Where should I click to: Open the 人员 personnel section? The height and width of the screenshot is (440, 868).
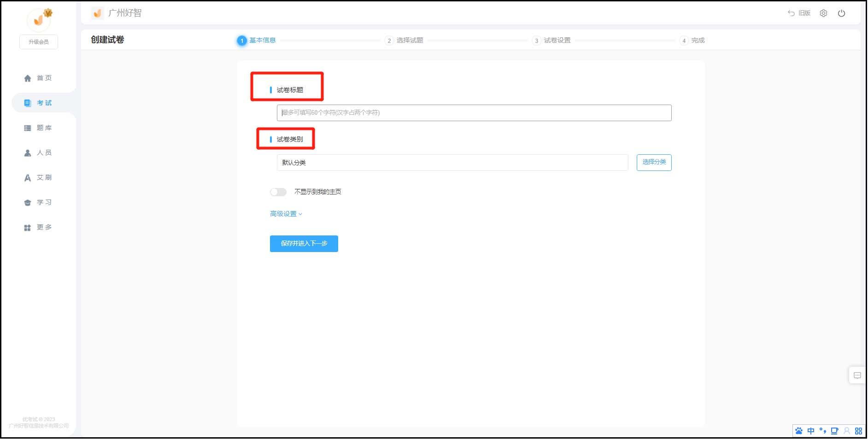tap(38, 153)
